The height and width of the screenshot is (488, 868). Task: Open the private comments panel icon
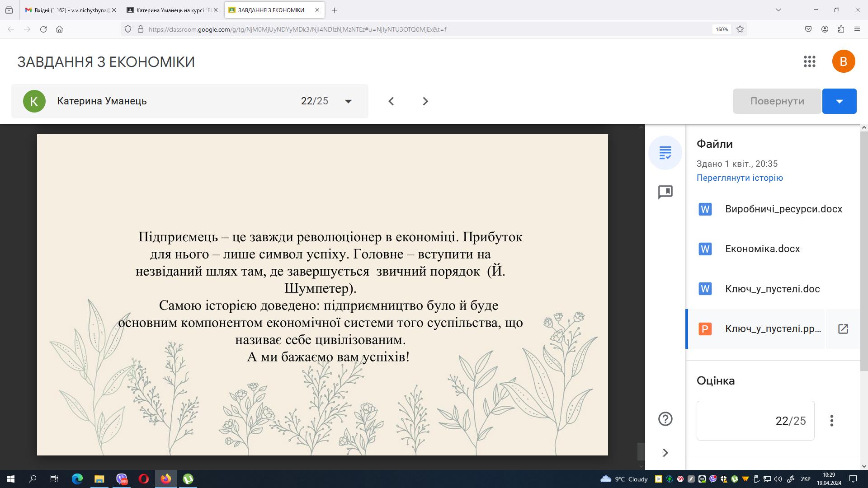pos(665,192)
